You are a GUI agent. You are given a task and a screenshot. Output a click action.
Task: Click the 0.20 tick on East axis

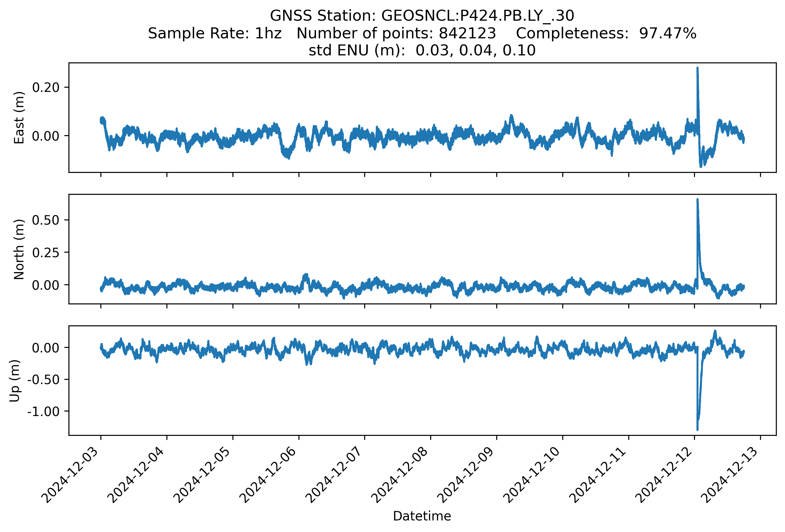coord(46,87)
